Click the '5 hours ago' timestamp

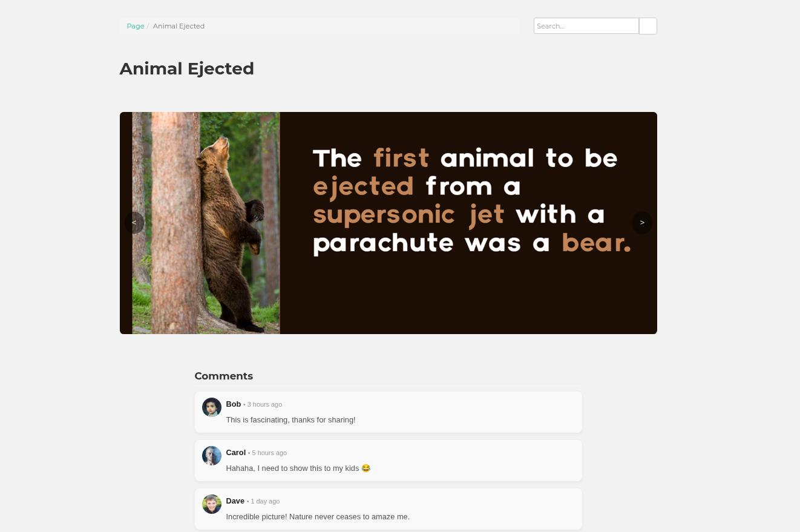269,453
